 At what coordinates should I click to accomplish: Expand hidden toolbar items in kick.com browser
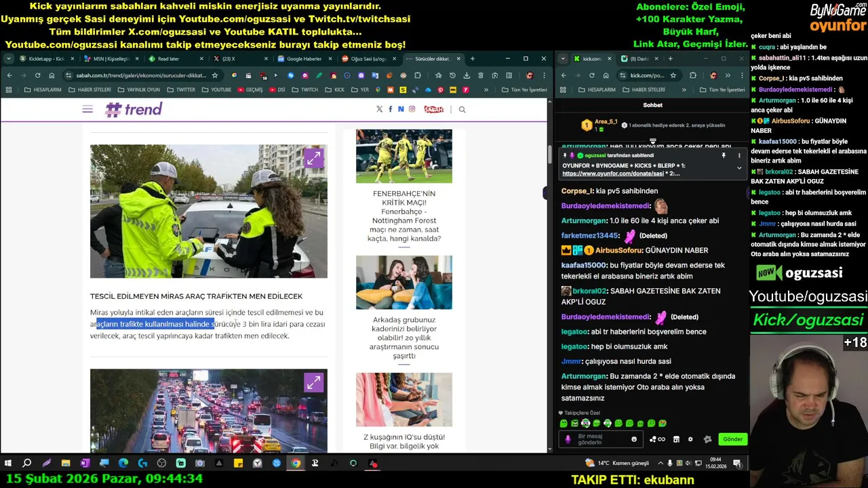[728, 75]
